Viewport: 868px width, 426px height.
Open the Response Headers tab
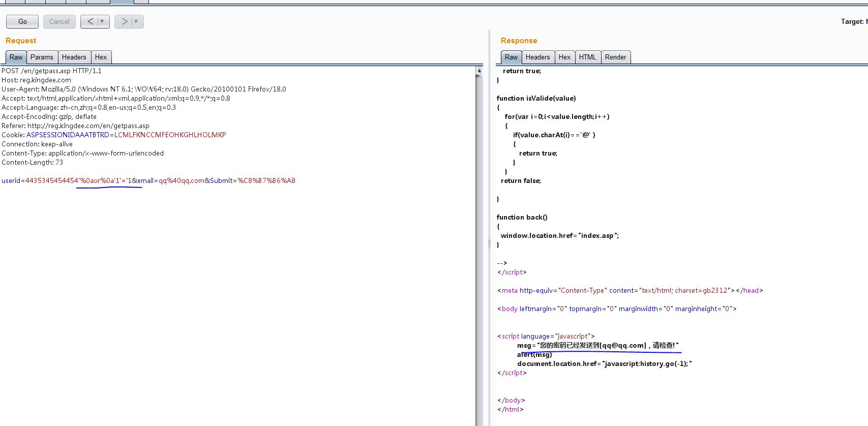tap(538, 57)
